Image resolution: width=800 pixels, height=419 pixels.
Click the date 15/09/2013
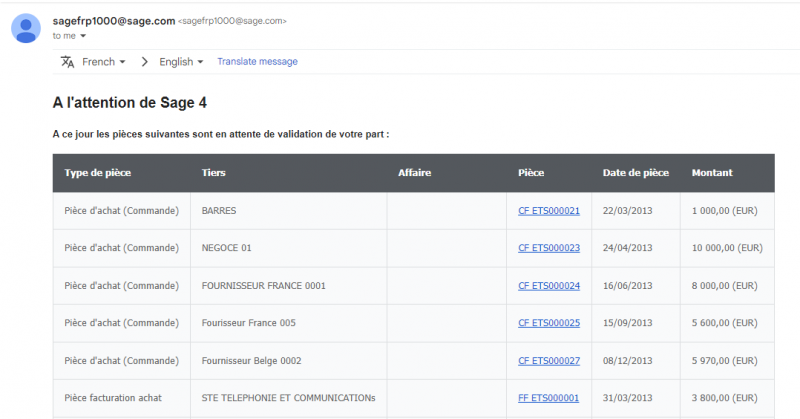[628, 323]
